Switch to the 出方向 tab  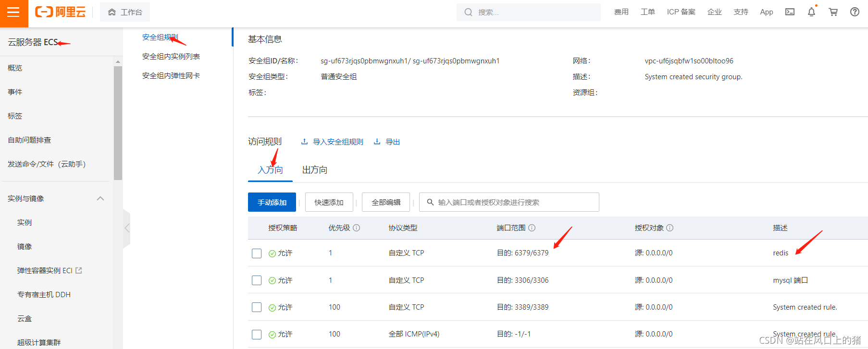(315, 170)
